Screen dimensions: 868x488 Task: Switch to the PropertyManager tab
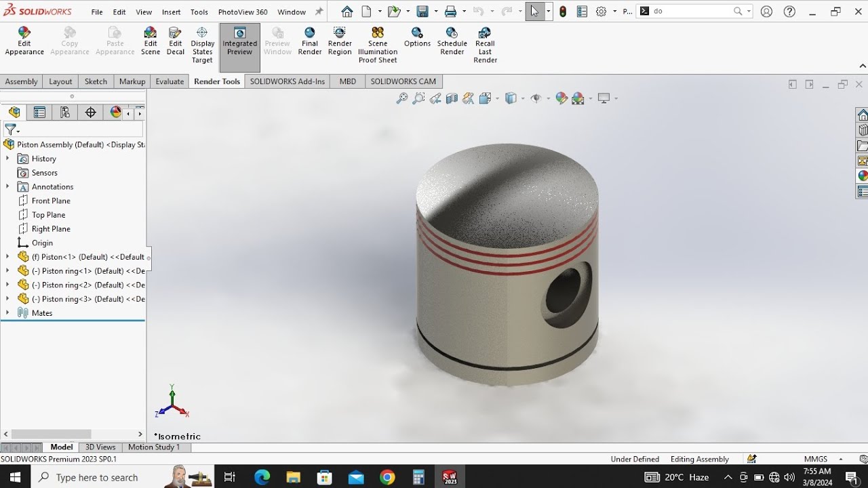point(39,113)
